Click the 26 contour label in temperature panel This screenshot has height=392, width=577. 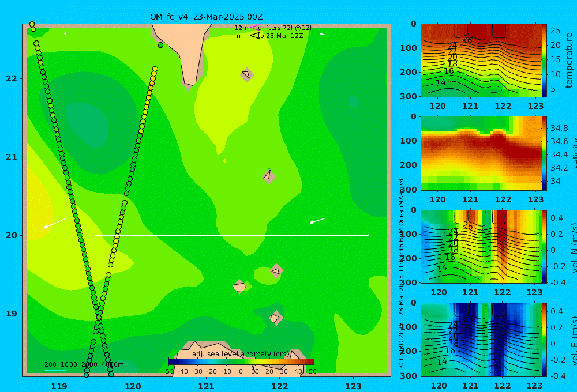coord(467,39)
